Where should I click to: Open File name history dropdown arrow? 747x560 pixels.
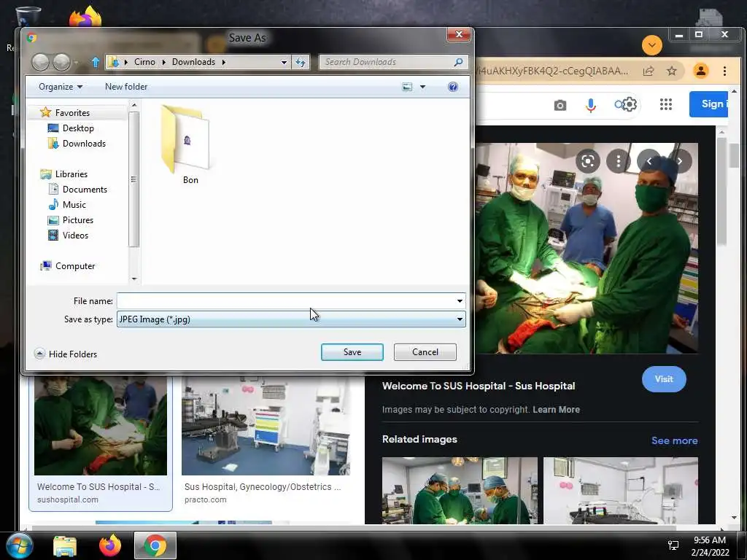(x=460, y=301)
